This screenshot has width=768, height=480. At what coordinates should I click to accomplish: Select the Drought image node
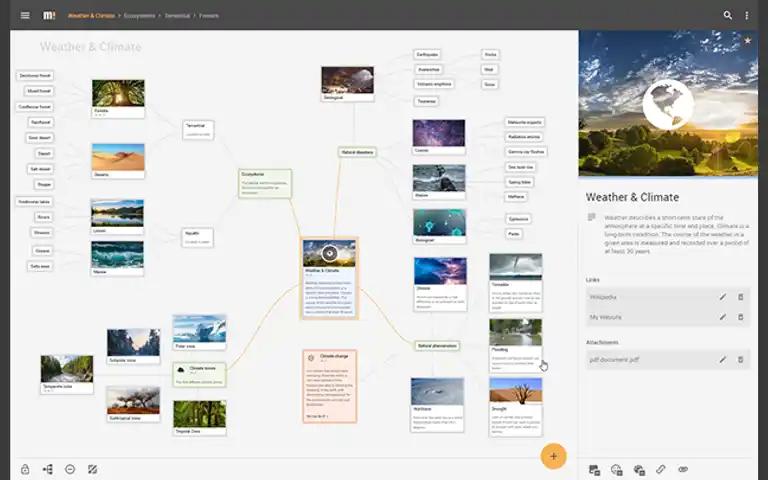pyautogui.click(x=516, y=407)
